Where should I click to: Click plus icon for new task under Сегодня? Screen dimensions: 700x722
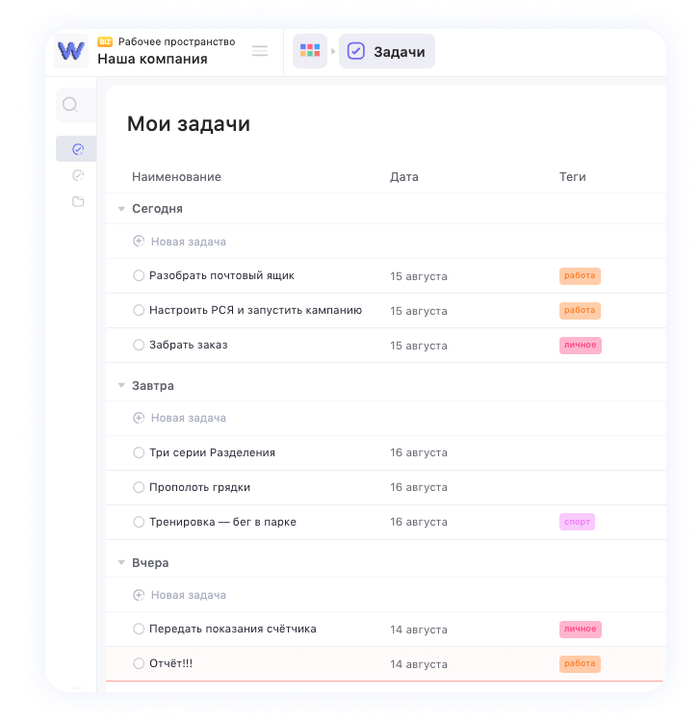tap(139, 241)
